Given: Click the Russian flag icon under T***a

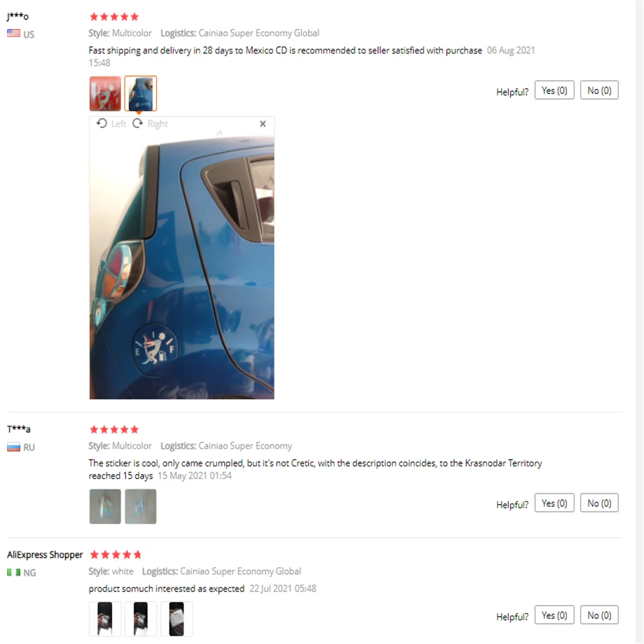Looking at the screenshot, I should click(14, 447).
